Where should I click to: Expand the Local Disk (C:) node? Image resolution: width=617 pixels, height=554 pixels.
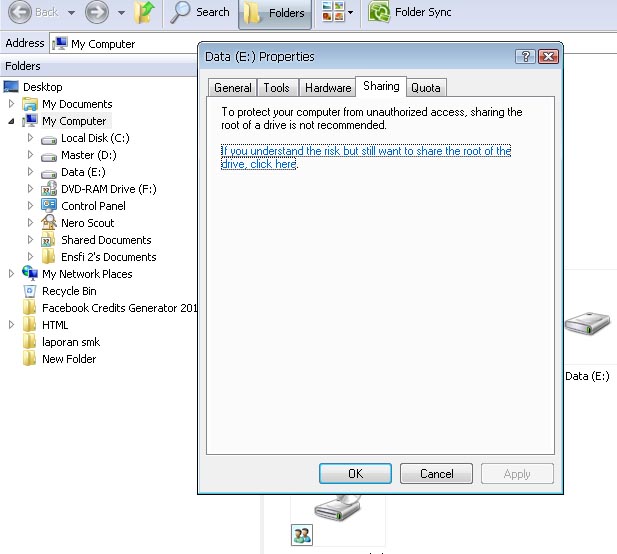pos(30,138)
